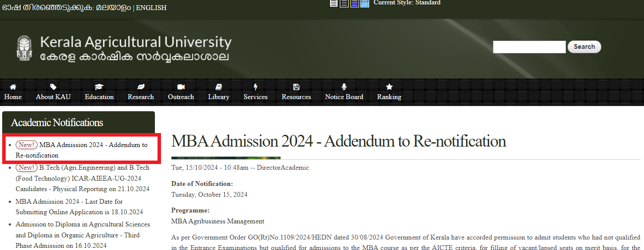Screen dimensions: 644x250
Task: Click the graduation cap icon above Education
Action: tap(99, 87)
